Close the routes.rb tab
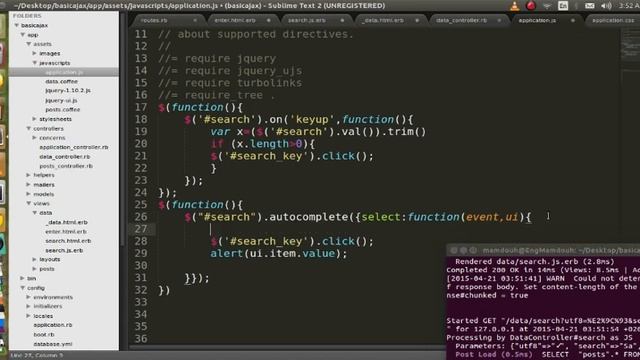 195,20
